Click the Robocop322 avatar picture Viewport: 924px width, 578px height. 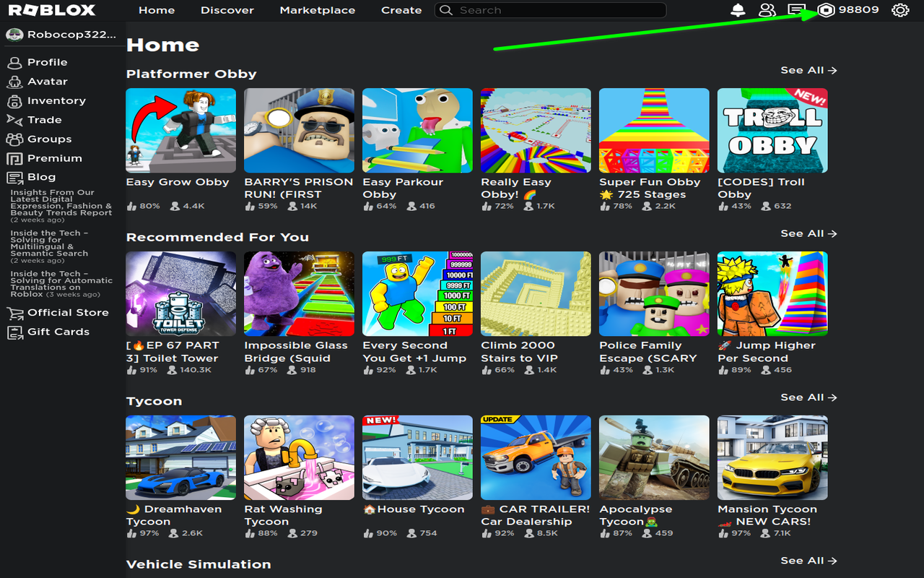(x=14, y=35)
